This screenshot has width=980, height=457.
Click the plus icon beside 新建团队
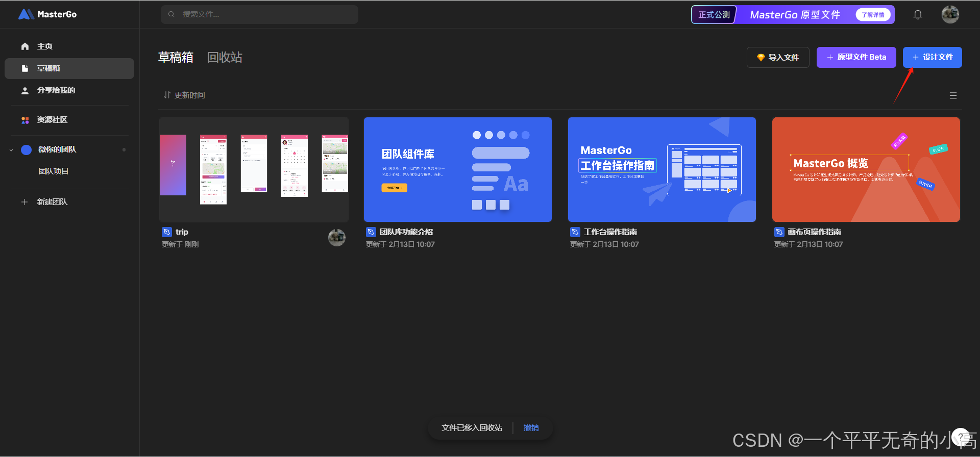[24, 202]
